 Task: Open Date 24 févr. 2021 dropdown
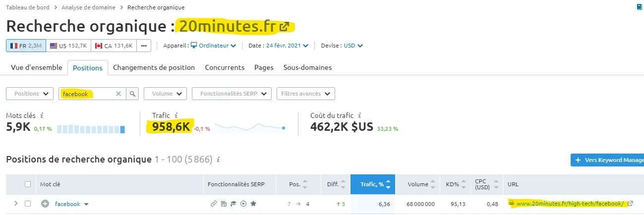287,46
